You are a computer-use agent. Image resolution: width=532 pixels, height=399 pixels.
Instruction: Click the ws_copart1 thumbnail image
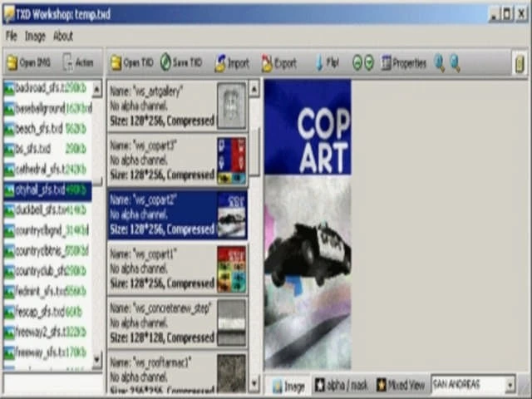click(232, 269)
